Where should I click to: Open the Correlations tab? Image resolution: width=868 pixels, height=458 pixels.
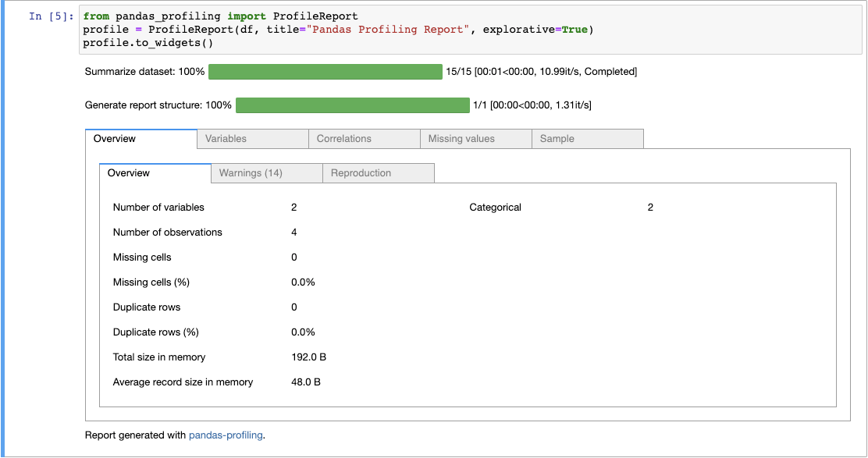pos(365,139)
